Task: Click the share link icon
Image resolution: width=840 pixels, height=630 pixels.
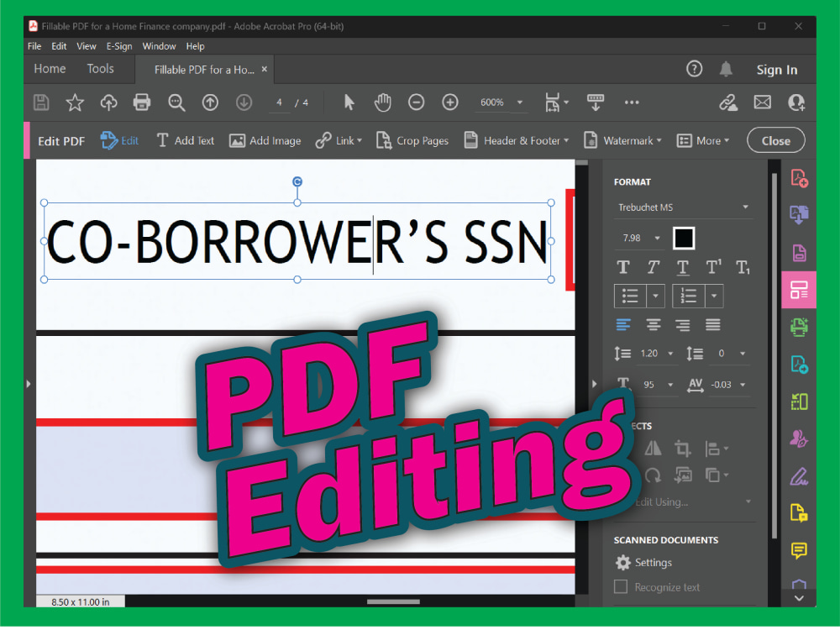Action: click(x=728, y=102)
